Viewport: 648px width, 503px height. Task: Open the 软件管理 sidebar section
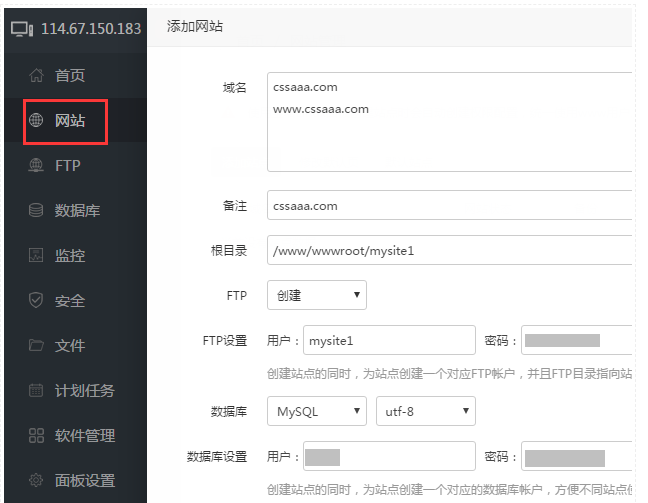pyautogui.click(x=76, y=436)
